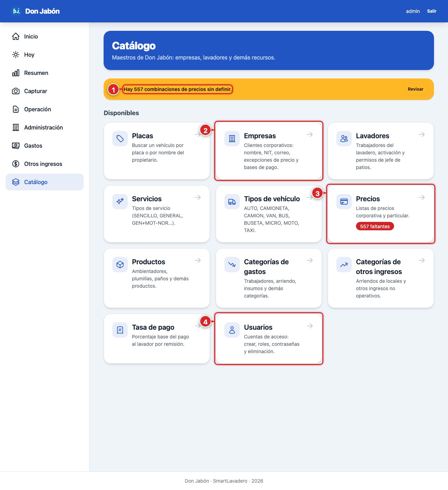Click the Precios card arrow

pos(422,197)
